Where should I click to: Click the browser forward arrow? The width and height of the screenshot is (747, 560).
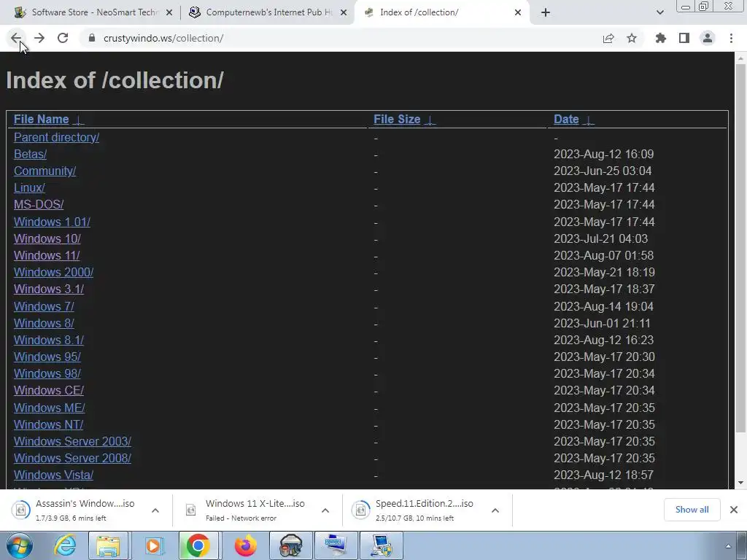click(x=39, y=38)
